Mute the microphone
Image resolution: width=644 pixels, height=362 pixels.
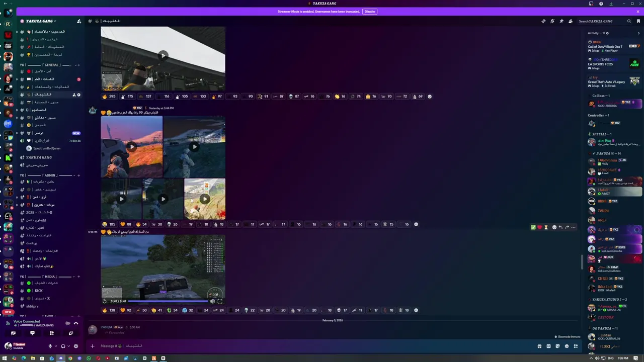coord(50,346)
